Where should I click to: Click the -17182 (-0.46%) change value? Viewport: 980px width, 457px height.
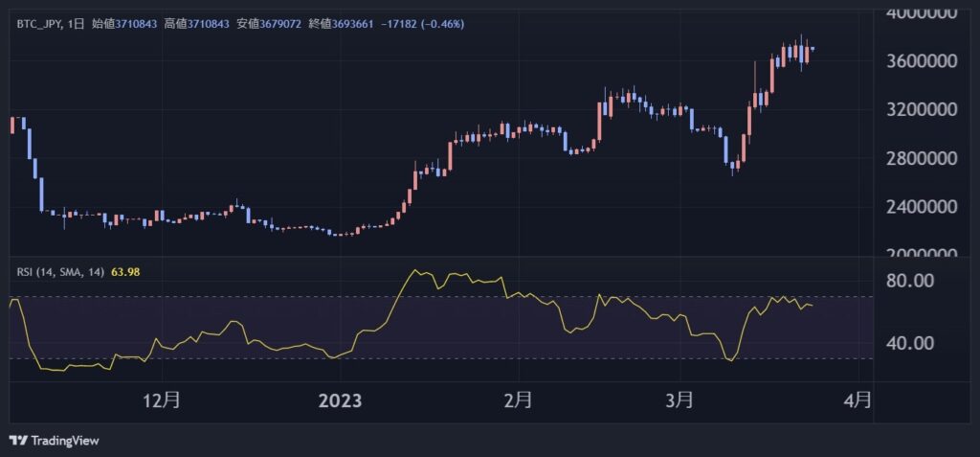pos(422,24)
